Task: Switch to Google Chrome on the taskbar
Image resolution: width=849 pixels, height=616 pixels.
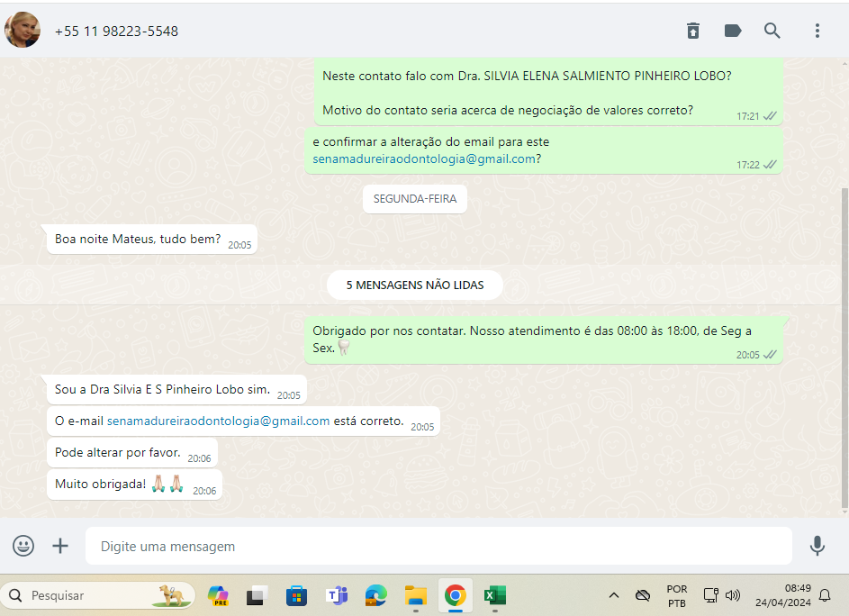Action: point(456,595)
